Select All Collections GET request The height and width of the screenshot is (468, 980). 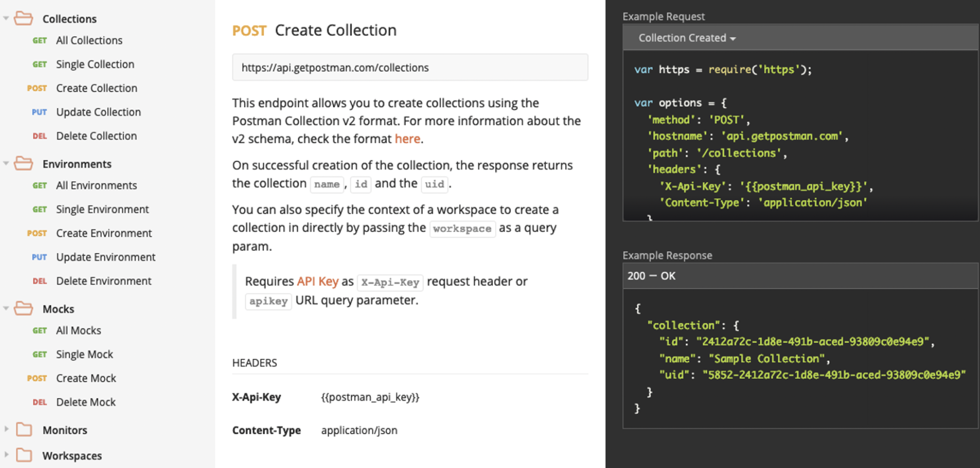pyautogui.click(x=89, y=41)
